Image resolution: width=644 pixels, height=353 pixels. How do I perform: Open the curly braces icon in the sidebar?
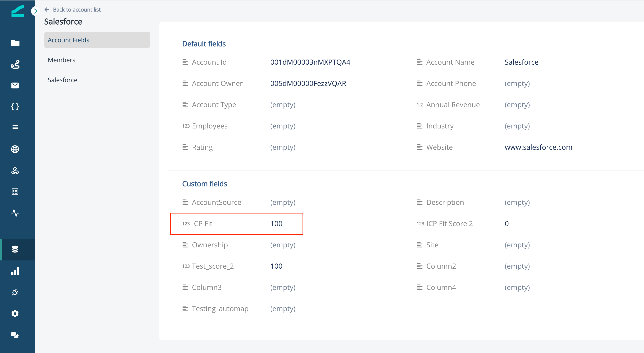click(15, 107)
